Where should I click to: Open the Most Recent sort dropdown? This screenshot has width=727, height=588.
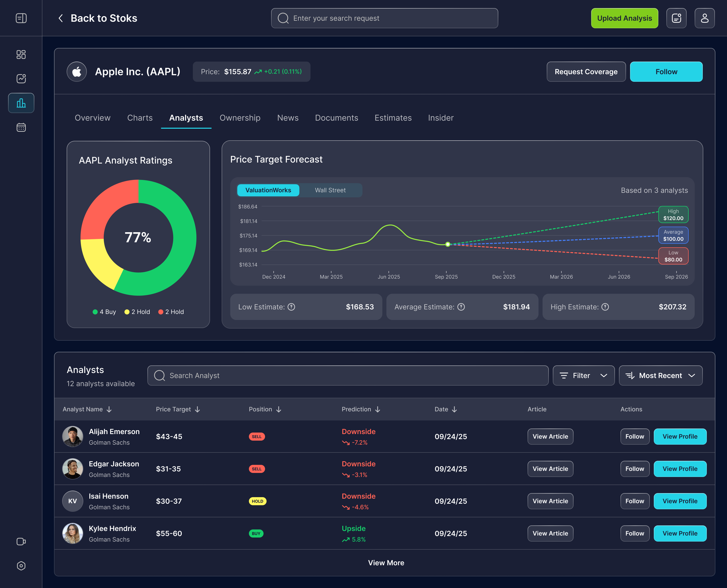[660, 376]
